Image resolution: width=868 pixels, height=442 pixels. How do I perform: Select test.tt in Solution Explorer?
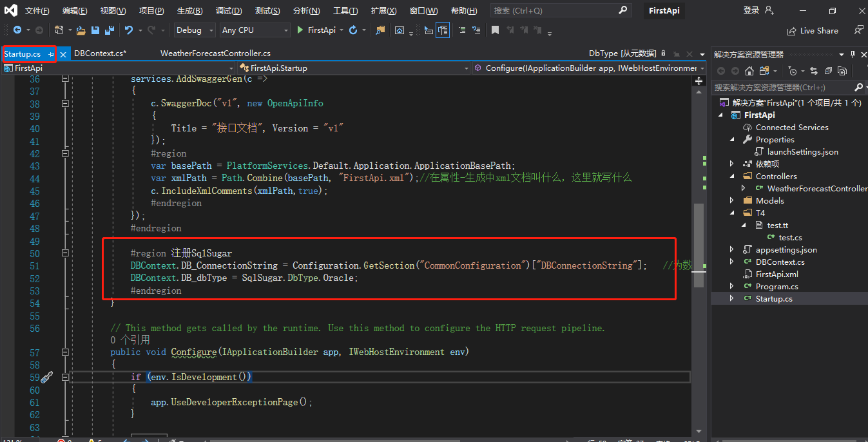pos(777,226)
